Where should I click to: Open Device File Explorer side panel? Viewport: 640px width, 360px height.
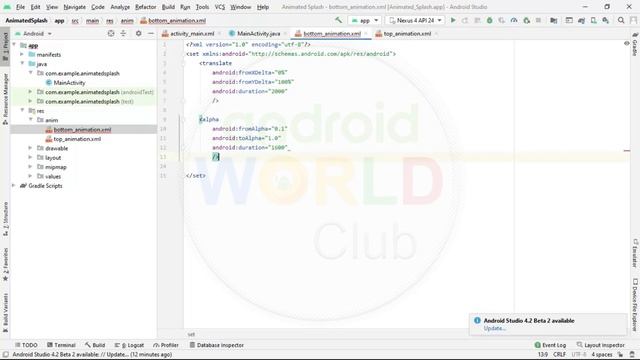[x=635, y=304]
